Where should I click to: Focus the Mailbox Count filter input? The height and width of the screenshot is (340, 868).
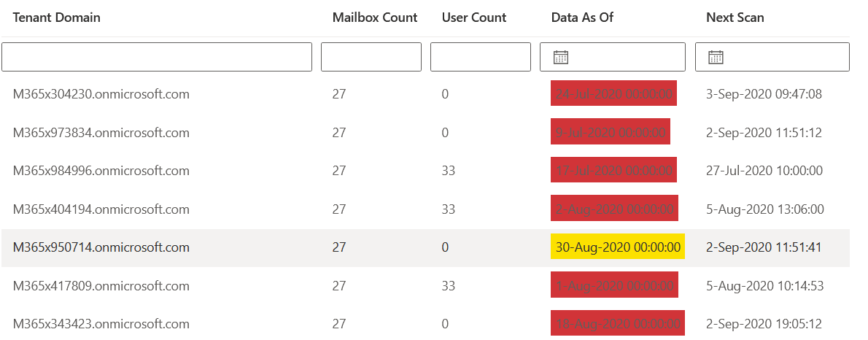point(371,57)
